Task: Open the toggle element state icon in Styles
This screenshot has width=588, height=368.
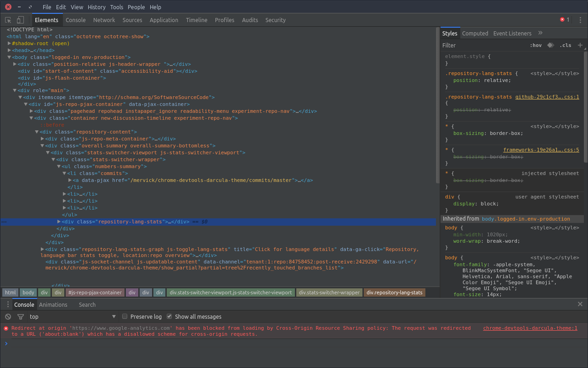Action: pyautogui.click(x=550, y=45)
